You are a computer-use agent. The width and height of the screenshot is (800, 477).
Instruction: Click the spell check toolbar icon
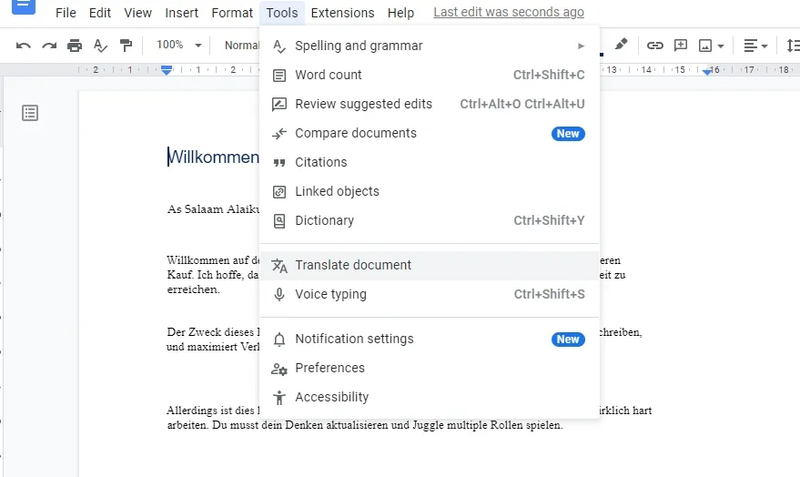101,45
